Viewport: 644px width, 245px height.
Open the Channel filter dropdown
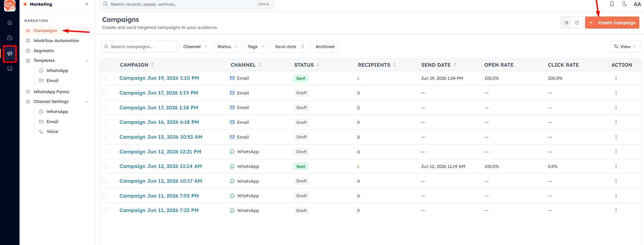[x=196, y=46]
